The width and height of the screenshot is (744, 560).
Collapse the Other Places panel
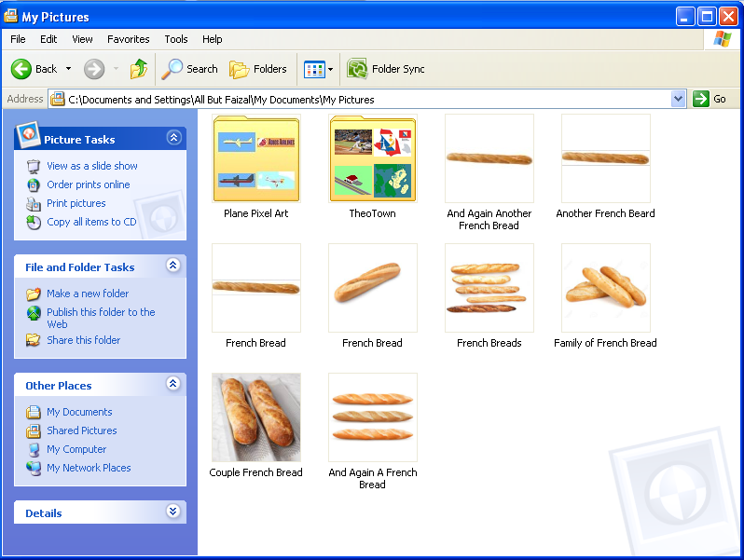(x=173, y=384)
